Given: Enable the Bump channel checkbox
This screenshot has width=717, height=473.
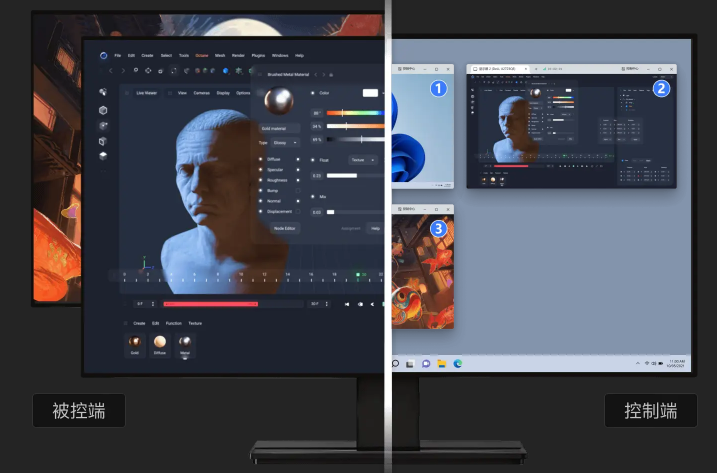Looking at the screenshot, I should point(298,191).
